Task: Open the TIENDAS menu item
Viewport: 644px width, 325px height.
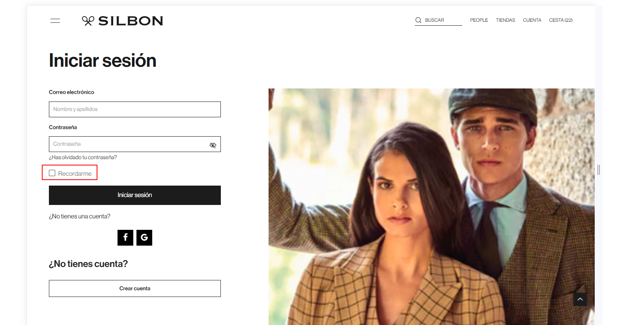Action: [x=506, y=20]
